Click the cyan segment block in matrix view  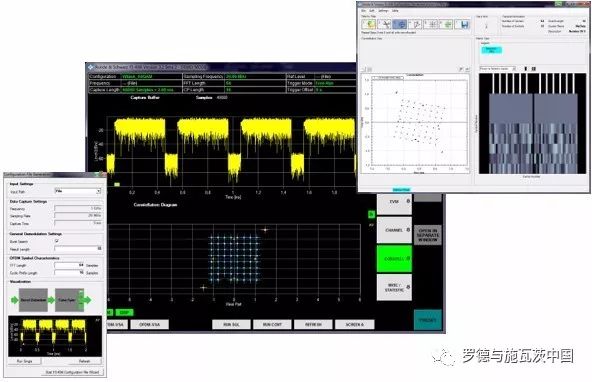pos(491,50)
